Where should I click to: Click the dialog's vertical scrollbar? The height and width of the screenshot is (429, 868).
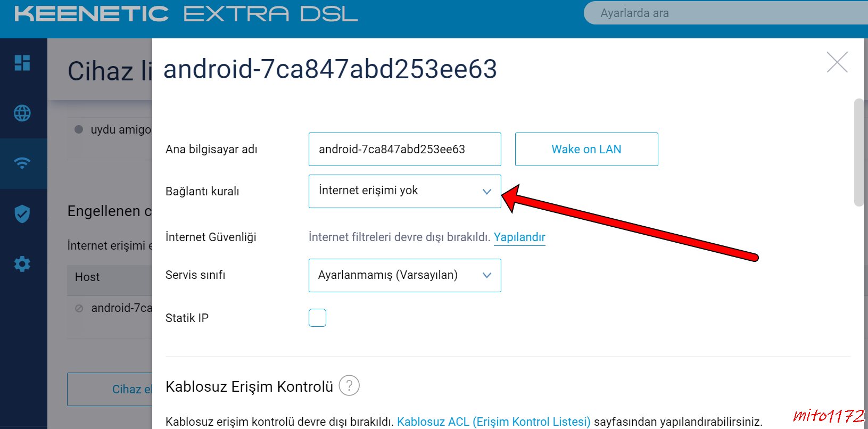pyautogui.click(x=859, y=152)
